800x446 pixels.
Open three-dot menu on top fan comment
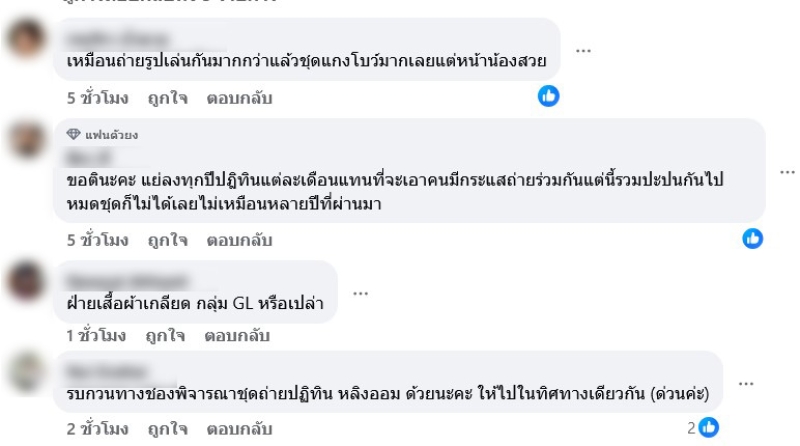787,172
